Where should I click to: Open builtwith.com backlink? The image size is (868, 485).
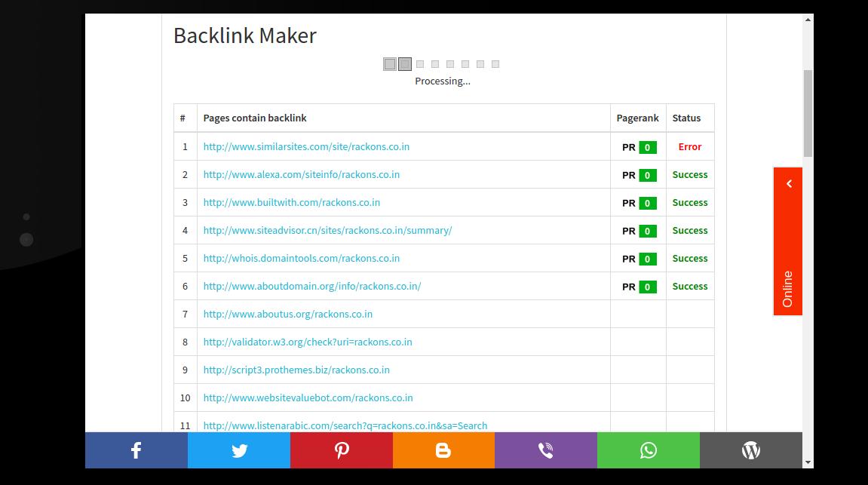[x=291, y=202]
